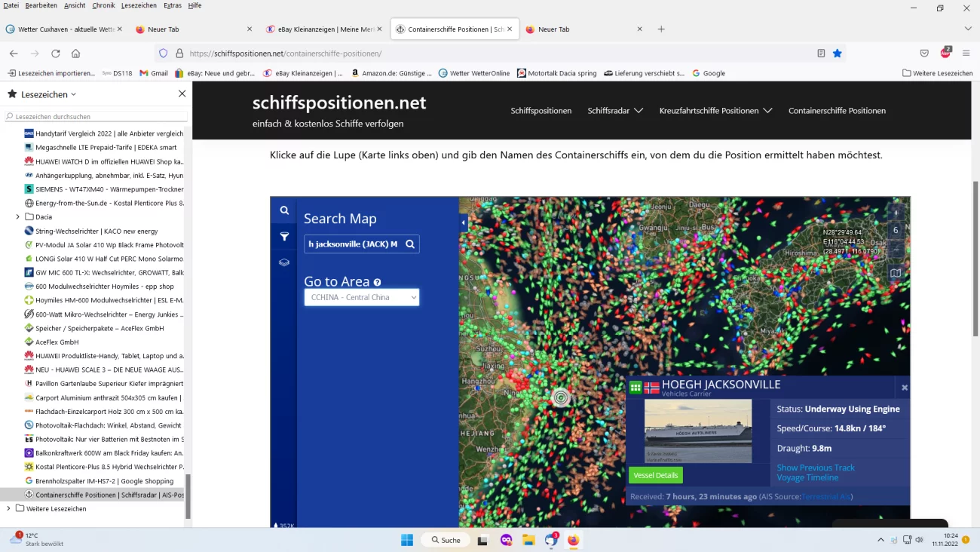Toggle reader view icon
Screen dimensions: 980x552
point(821,54)
